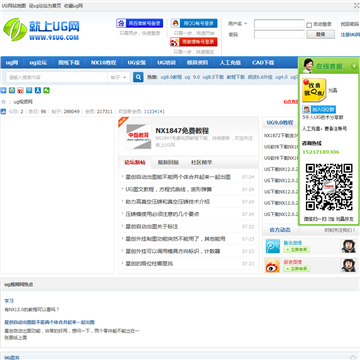Open the ug论坛 navigation item
This screenshot has height=360, width=360.
click(x=38, y=63)
